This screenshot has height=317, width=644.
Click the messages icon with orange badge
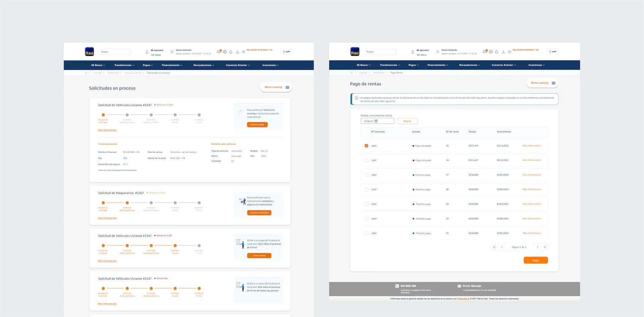pyautogui.click(x=219, y=51)
